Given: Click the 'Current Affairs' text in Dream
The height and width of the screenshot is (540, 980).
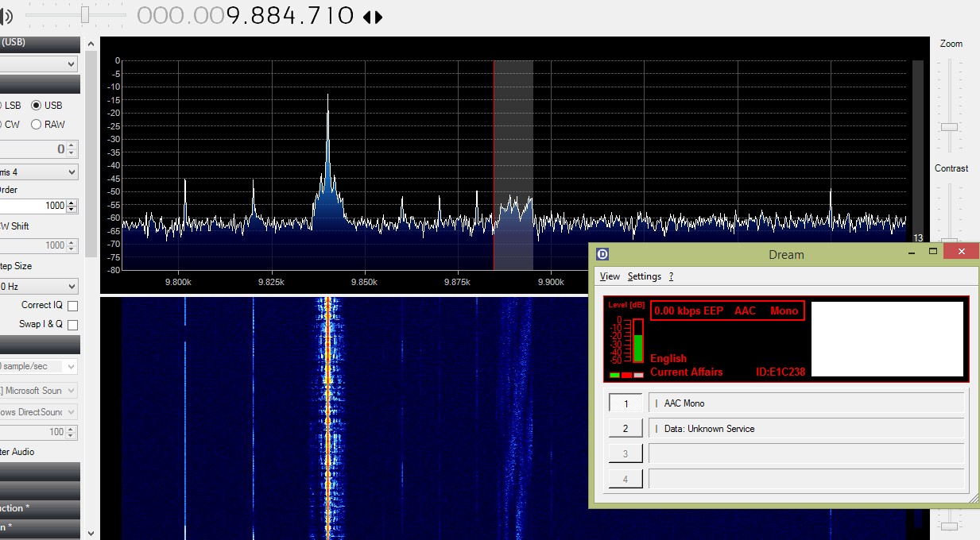Looking at the screenshot, I should click(x=687, y=372).
